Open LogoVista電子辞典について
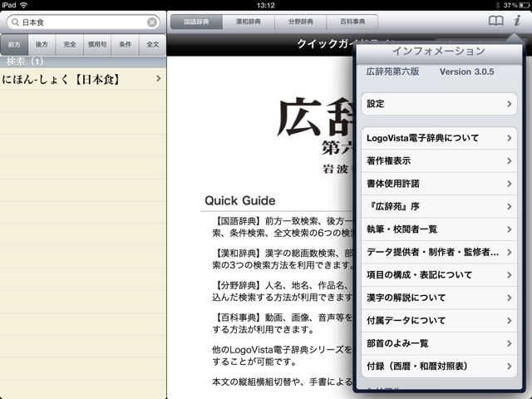Image resolution: width=532 pixels, height=399 pixels. pyautogui.click(x=439, y=138)
